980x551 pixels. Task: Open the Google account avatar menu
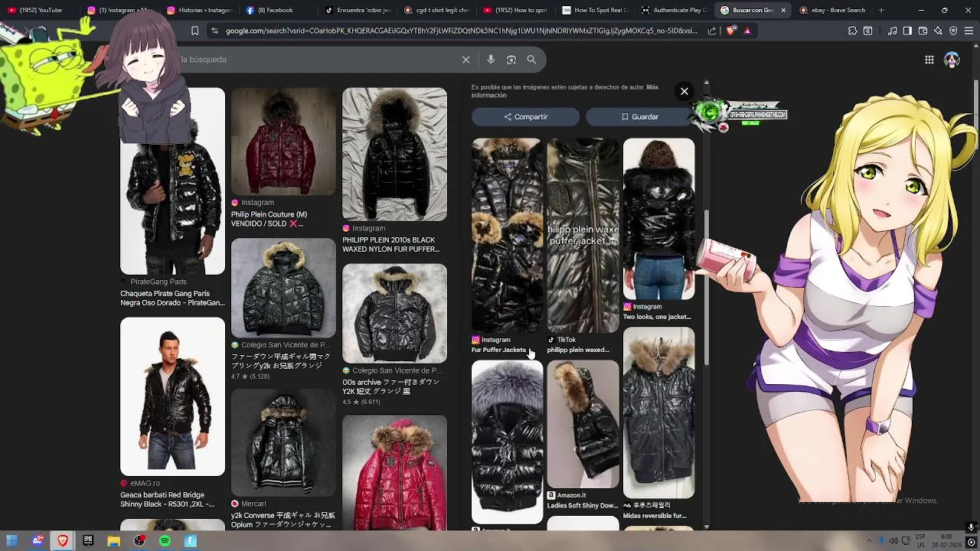click(x=952, y=60)
